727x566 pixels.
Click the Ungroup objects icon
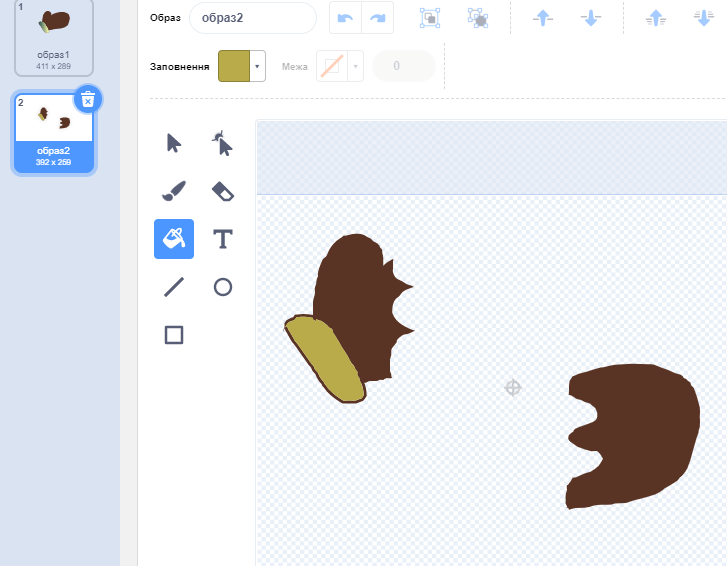[477, 18]
